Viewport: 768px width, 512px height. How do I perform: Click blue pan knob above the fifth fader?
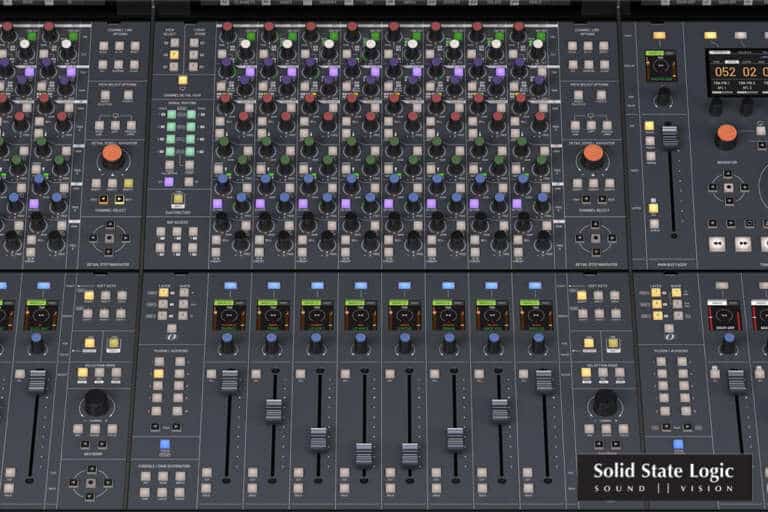click(405, 340)
